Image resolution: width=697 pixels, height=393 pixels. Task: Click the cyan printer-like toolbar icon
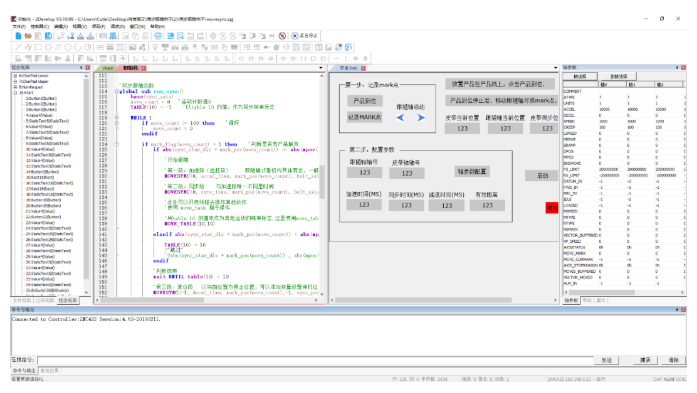pyautogui.click(x=158, y=36)
